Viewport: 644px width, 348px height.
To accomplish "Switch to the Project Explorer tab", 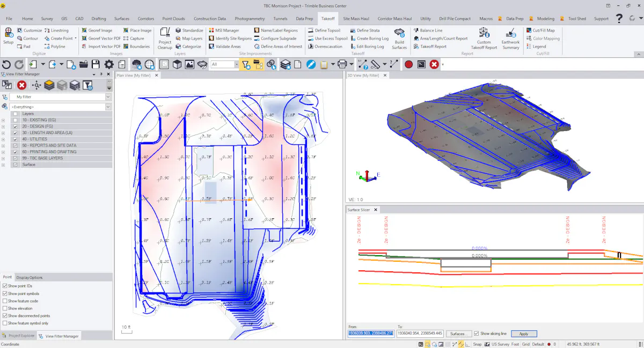I will coord(19,336).
